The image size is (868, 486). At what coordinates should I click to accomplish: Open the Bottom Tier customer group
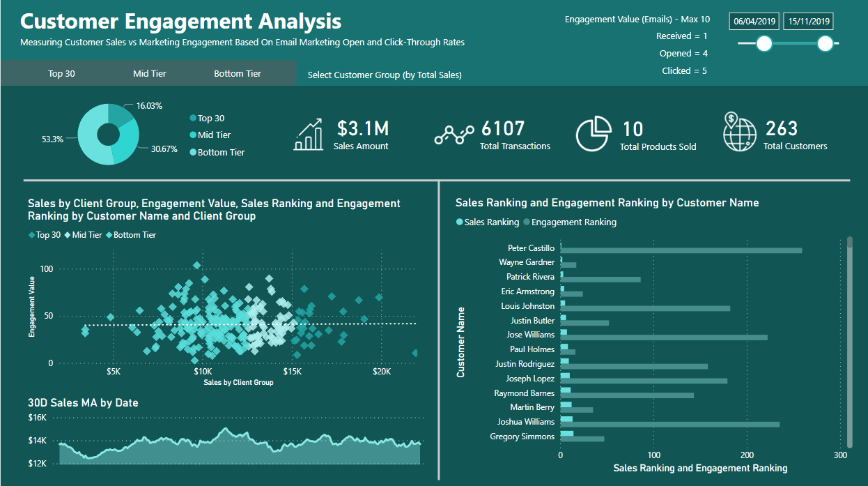[238, 73]
